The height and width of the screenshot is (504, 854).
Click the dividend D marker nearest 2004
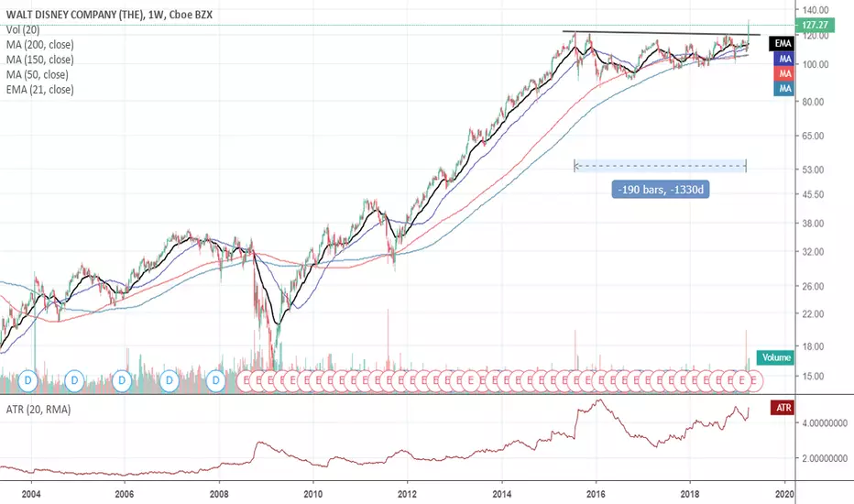pos(27,379)
